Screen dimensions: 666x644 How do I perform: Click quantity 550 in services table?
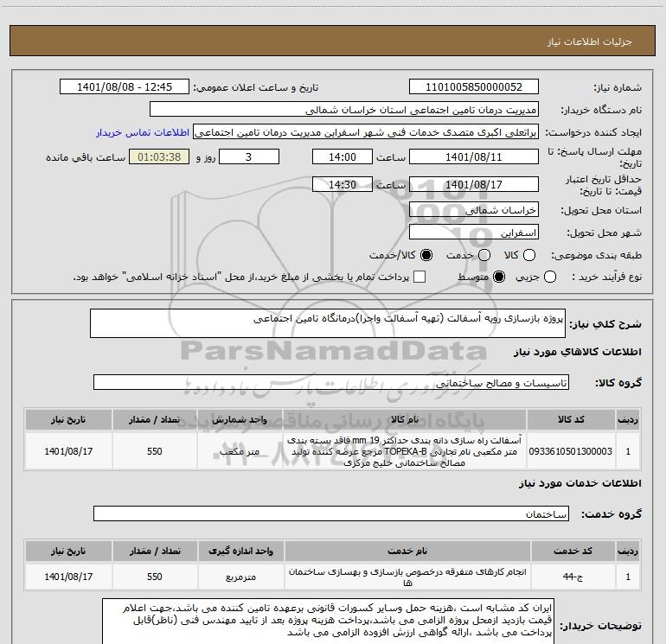point(155,577)
